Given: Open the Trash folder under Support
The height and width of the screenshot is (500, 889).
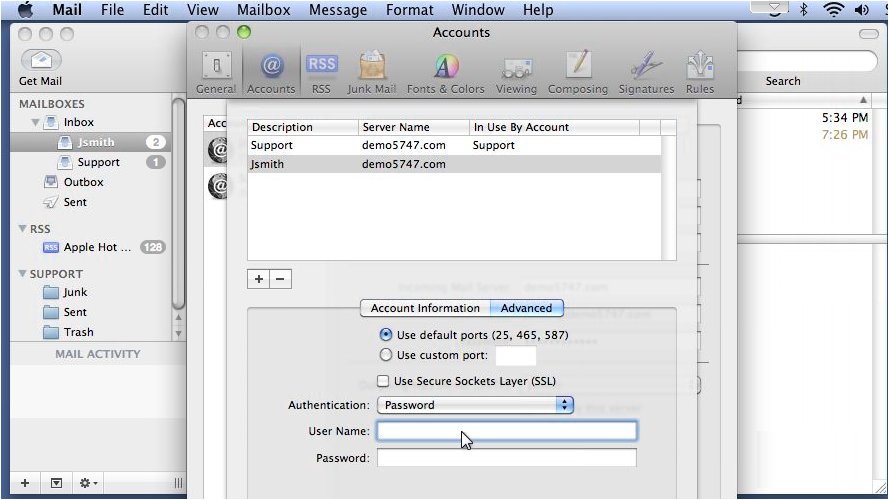Looking at the screenshot, I should click(78, 332).
